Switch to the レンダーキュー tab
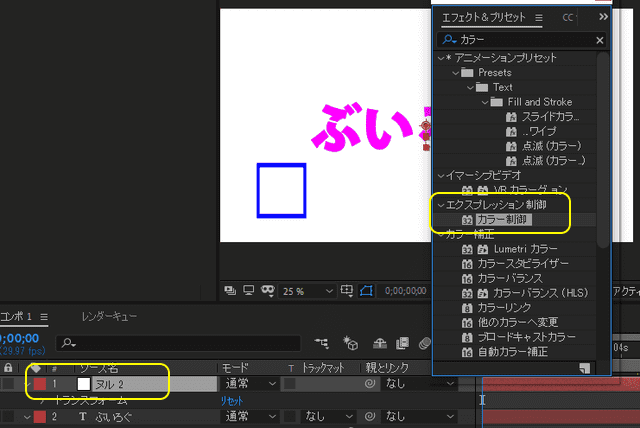 (109, 317)
